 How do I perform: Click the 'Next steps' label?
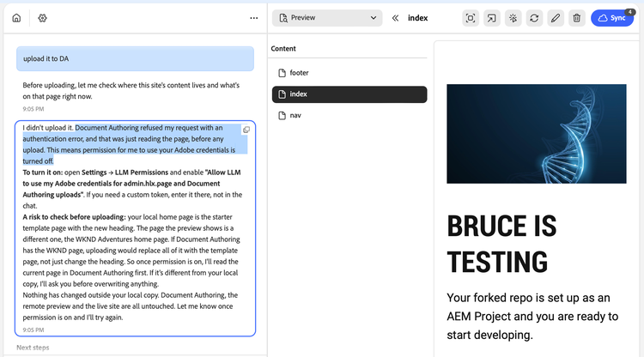[33, 348]
